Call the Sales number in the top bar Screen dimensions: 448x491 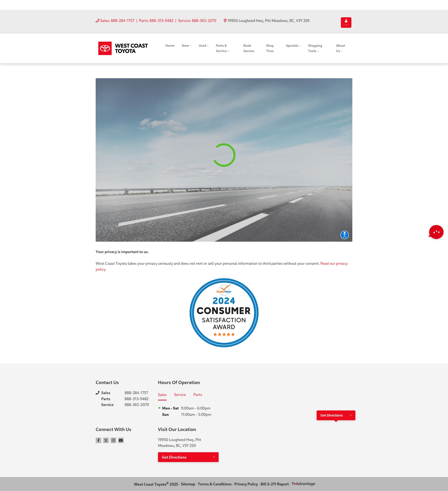117,21
